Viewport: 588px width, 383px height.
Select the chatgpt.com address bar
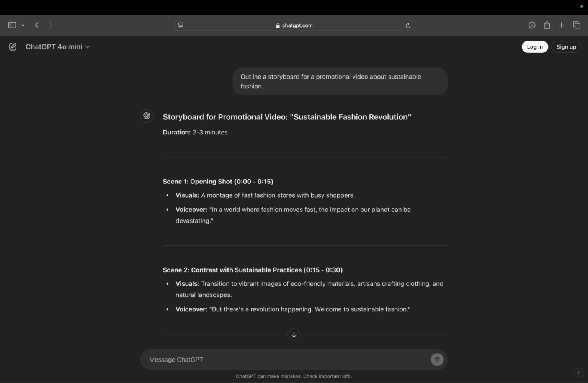click(294, 25)
